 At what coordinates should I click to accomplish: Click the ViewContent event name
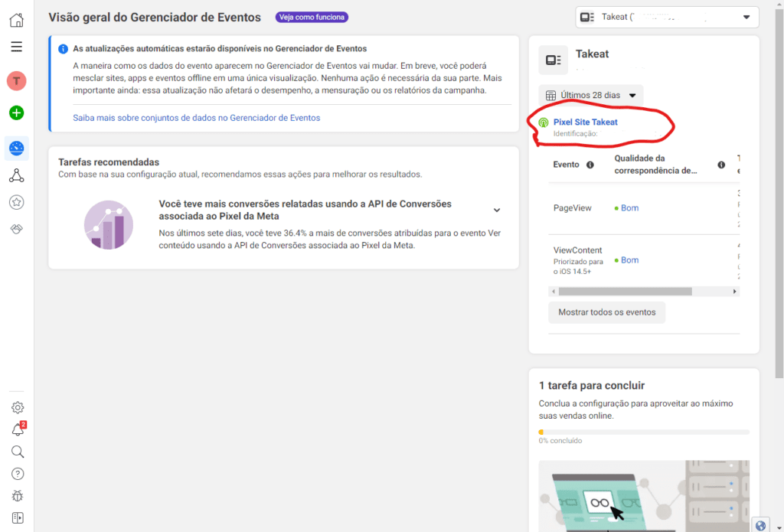point(577,250)
